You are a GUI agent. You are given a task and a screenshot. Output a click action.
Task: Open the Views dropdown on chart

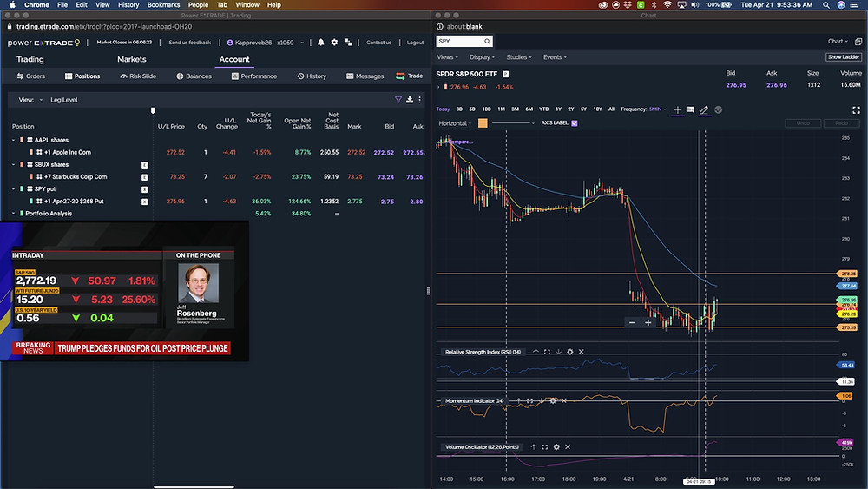pyautogui.click(x=447, y=57)
